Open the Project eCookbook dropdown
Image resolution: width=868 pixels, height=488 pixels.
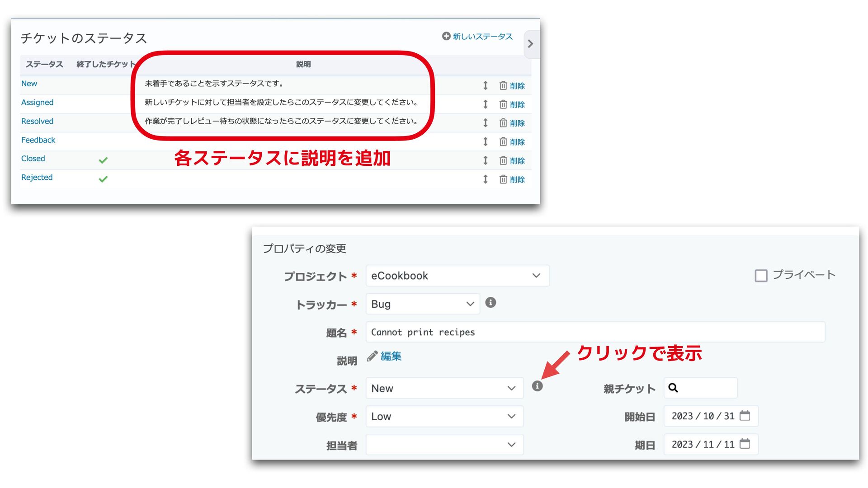(x=457, y=276)
